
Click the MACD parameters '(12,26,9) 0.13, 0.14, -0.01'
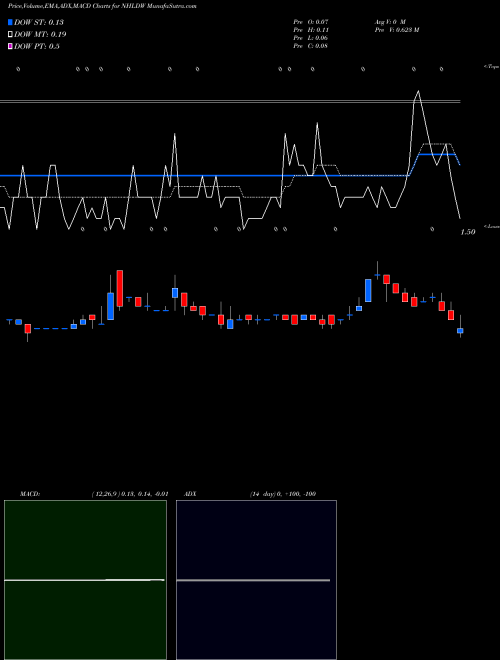coord(130,494)
